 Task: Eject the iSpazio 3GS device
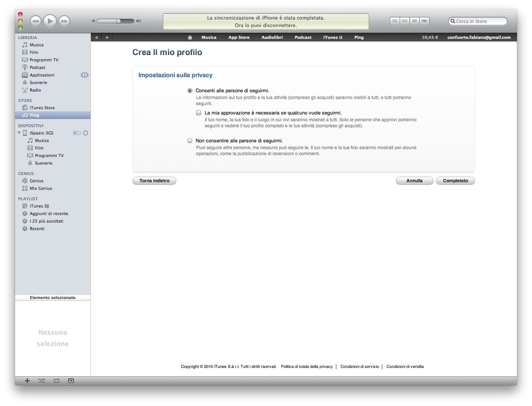pos(86,133)
